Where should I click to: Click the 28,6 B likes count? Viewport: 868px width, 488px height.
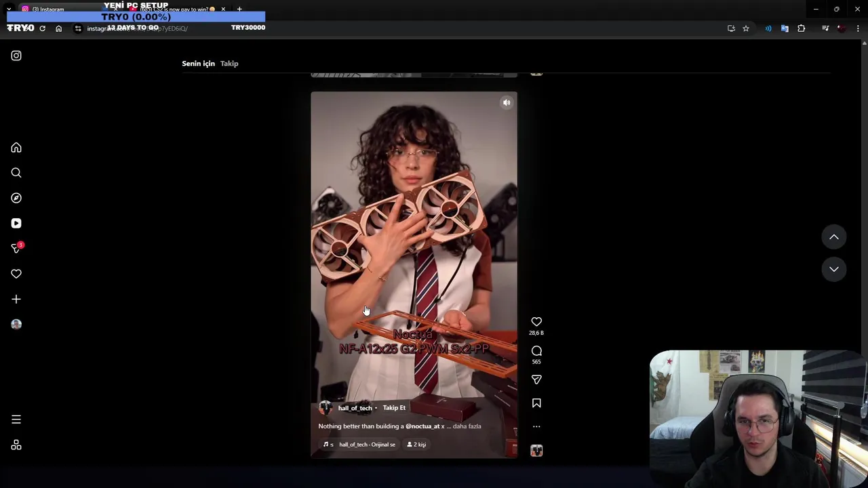536,333
